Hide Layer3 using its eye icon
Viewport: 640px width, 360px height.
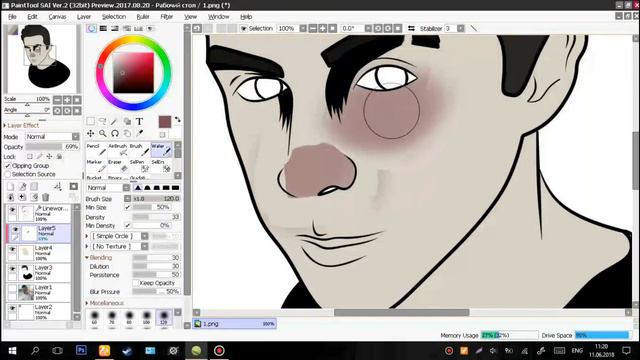[x=13, y=269]
